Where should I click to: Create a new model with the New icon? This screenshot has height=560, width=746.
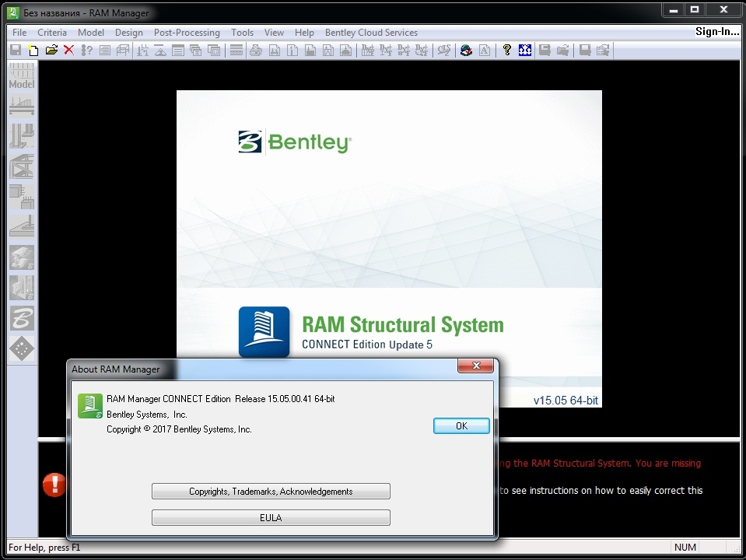(x=33, y=50)
